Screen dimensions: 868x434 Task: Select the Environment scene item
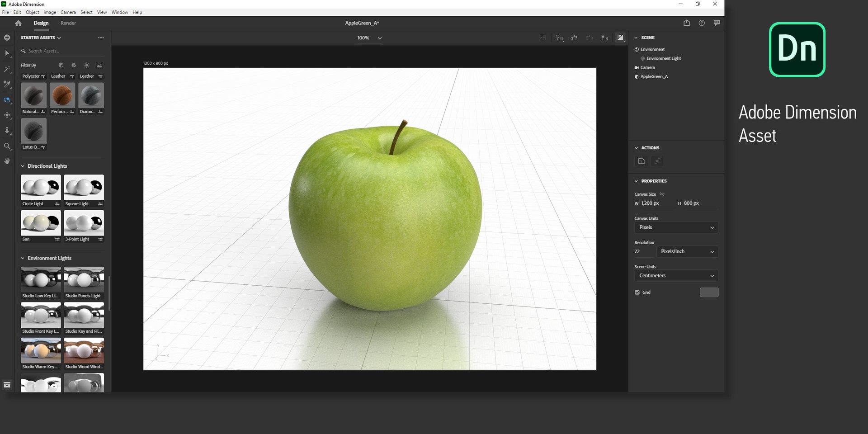(652, 49)
